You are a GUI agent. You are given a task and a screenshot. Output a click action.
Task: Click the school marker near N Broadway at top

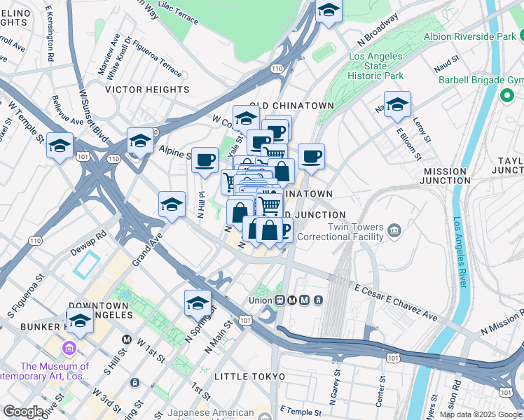click(329, 13)
